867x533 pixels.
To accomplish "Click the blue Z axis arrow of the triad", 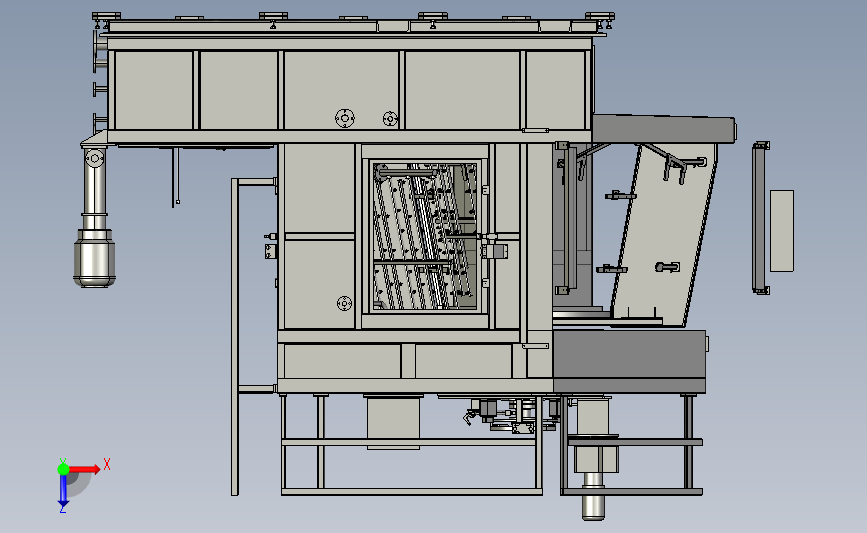I will pyautogui.click(x=63, y=491).
